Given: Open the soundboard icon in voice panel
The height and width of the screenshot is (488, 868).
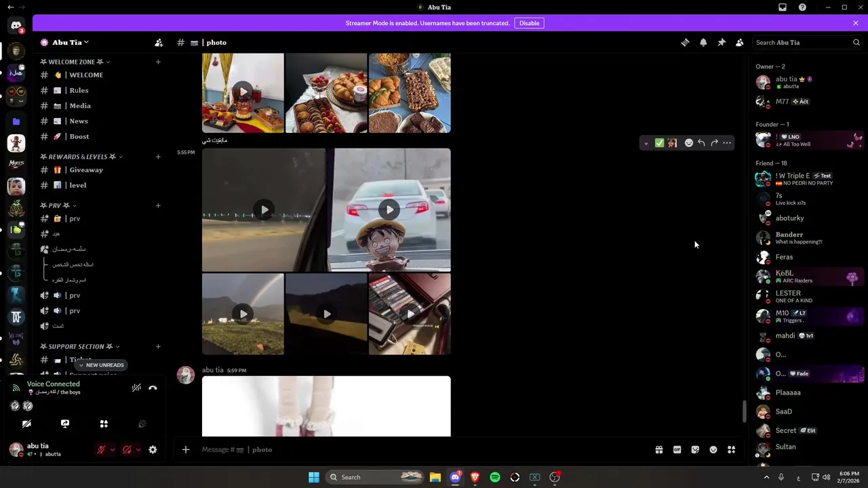Looking at the screenshot, I should pyautogui.click(x=142, y=424).
